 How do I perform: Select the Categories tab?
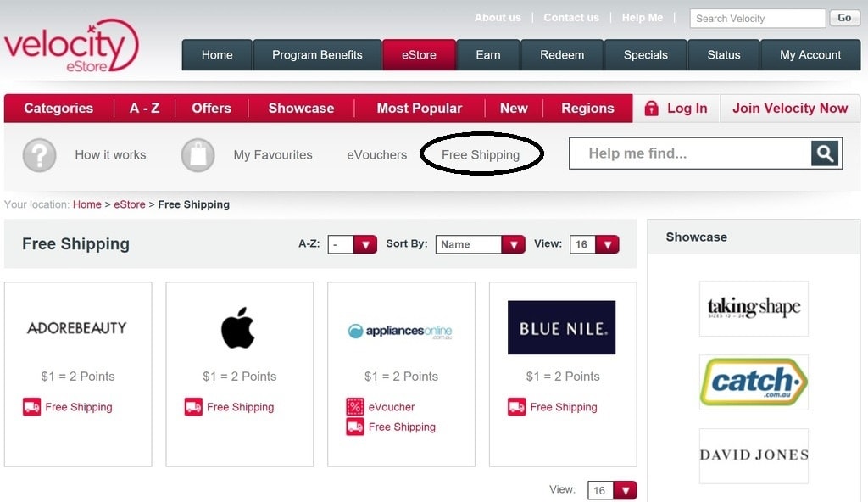[58, 108]
